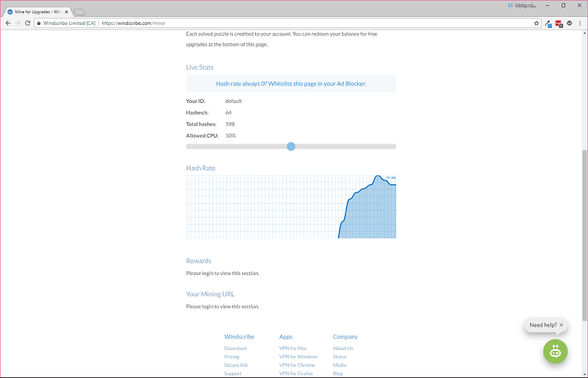This screenshot has height=378, width=588.
Task: Click the secure padlock site info icon
Action: point(38,23)
